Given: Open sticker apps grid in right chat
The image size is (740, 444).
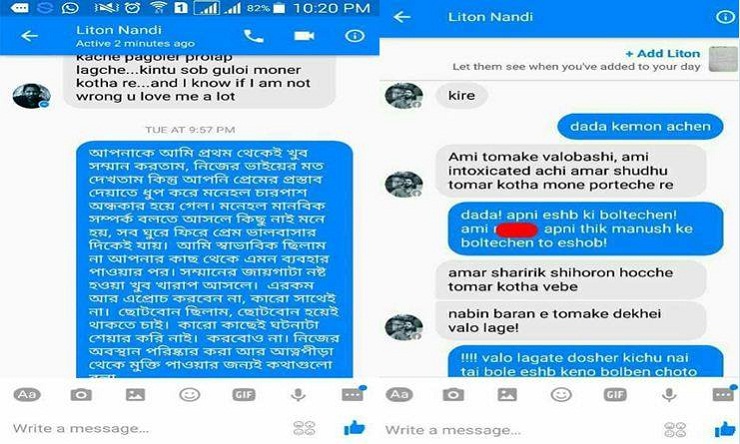Looking at the screenshot, I should pos(675,429).
